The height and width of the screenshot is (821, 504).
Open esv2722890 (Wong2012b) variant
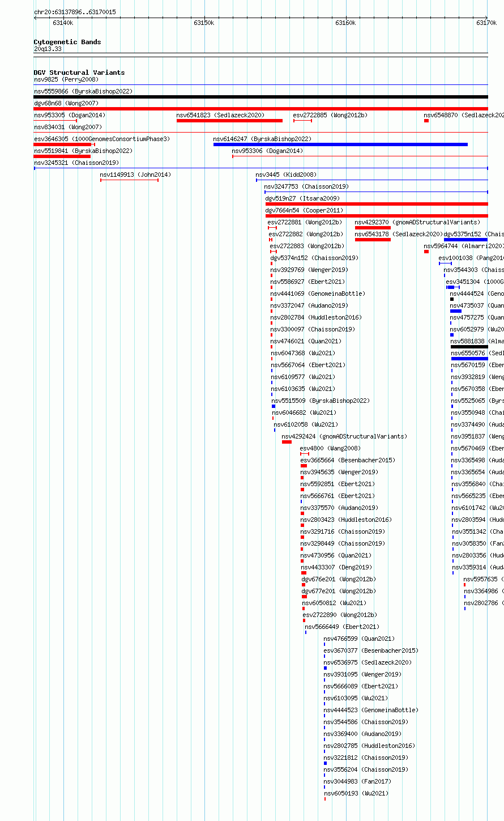tap(340, 615)
